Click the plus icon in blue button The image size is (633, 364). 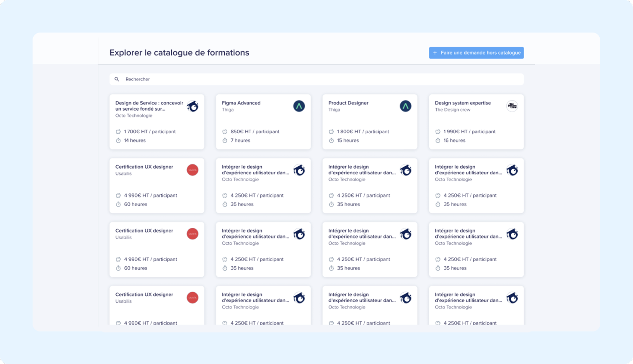pyautogui.click(x=435, y=53)
